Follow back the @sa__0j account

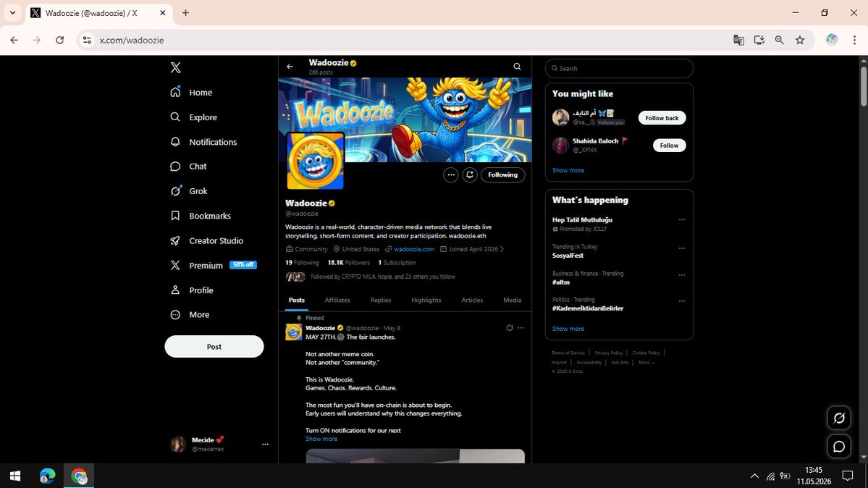[662, 118]
